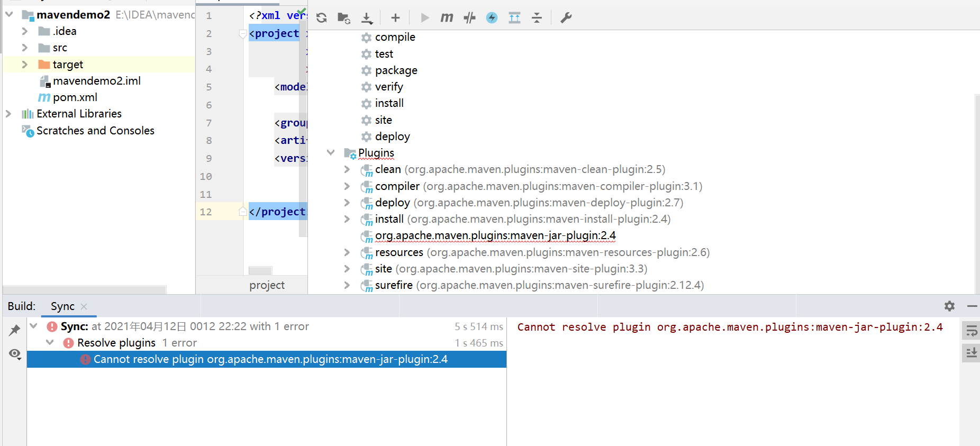Image resolution: width=980 pixels, height=446 pixels.
Task: Click Scroll to End in build output
Action: pyautogui.click(x=972, y=353)
